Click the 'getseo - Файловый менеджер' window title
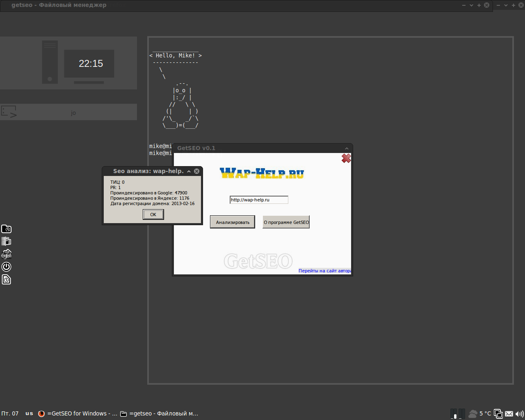The width and height of the screenshot is (525, 420). pos(59,5)
